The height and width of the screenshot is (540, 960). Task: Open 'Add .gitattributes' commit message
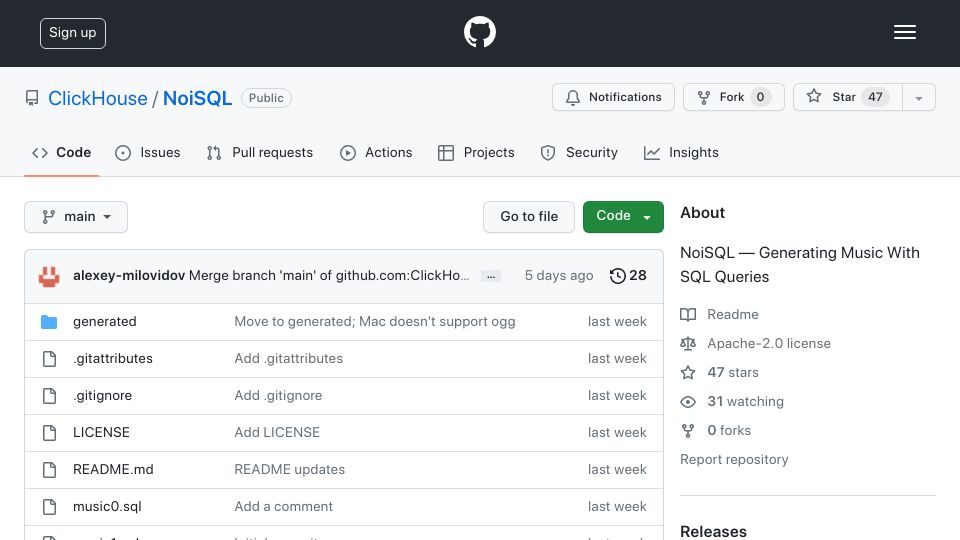[x=288, y=358]
